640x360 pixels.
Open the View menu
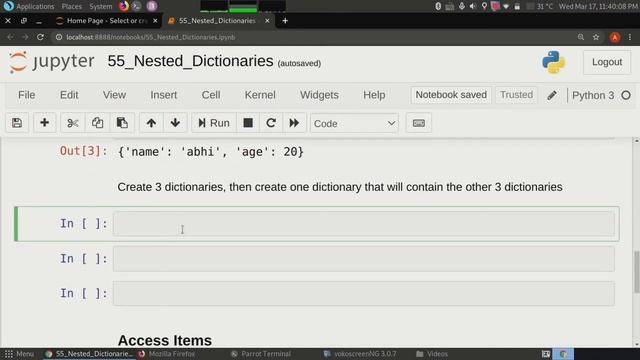point(114,95)
